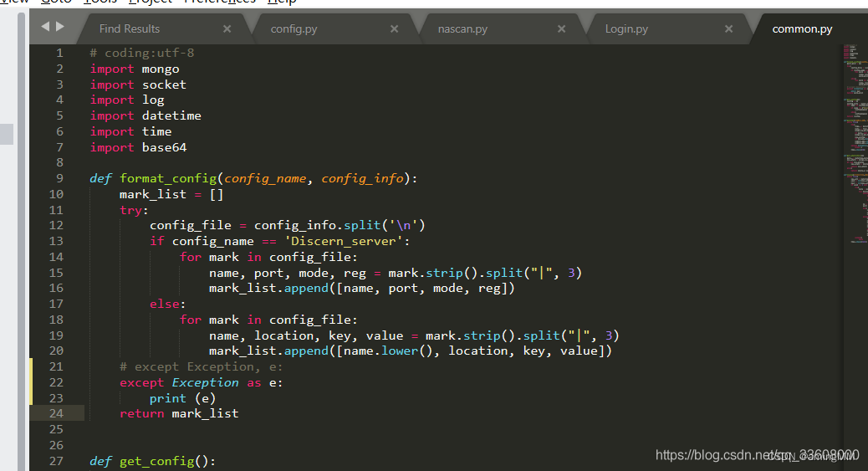Viewport: 868px width, 471px height.
Task: Click line number 24 in the gutter
Action: pos(57,413)
